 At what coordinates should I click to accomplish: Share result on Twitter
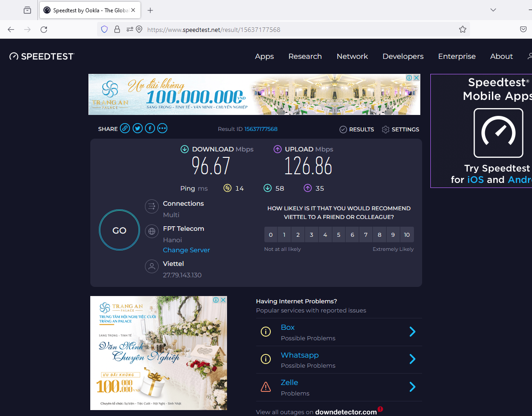[138, 129]
